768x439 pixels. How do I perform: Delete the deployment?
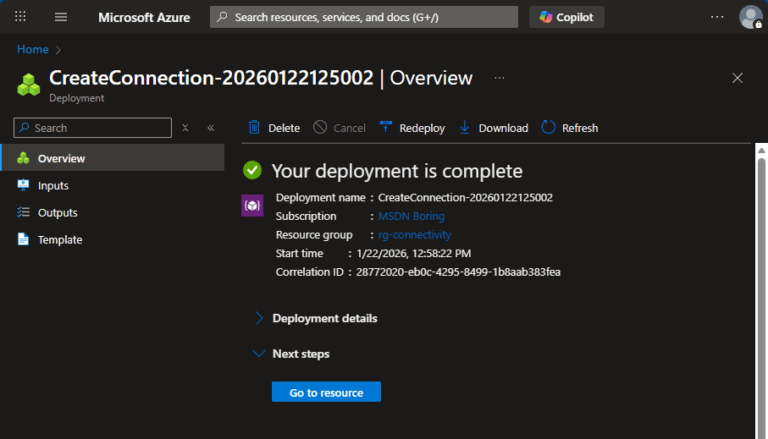point(274,128)
